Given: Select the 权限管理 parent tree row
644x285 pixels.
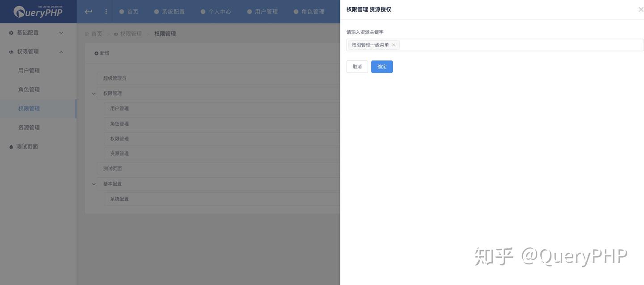Looking at the screenshot, I should point(219,94).
